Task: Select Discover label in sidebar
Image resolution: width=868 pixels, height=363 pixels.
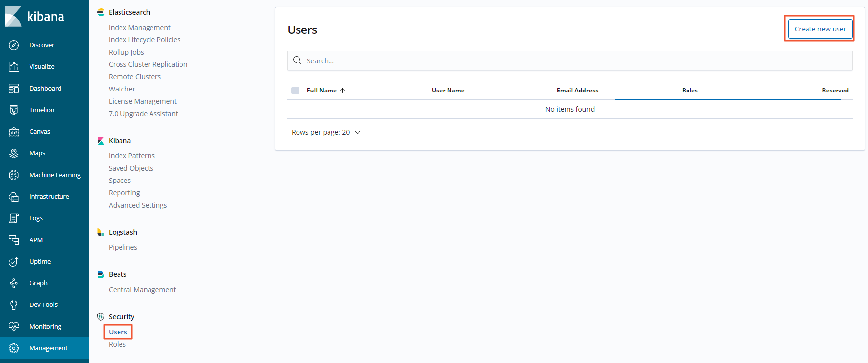Action: point(42,45)
